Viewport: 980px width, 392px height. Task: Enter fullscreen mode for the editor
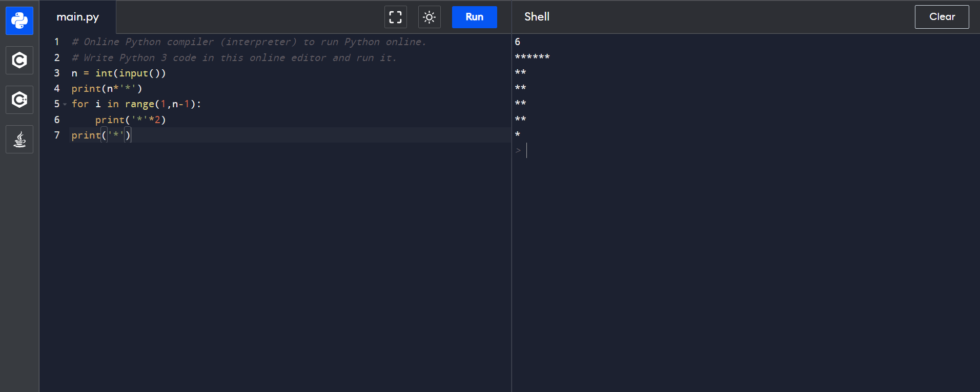coord(395,17)
